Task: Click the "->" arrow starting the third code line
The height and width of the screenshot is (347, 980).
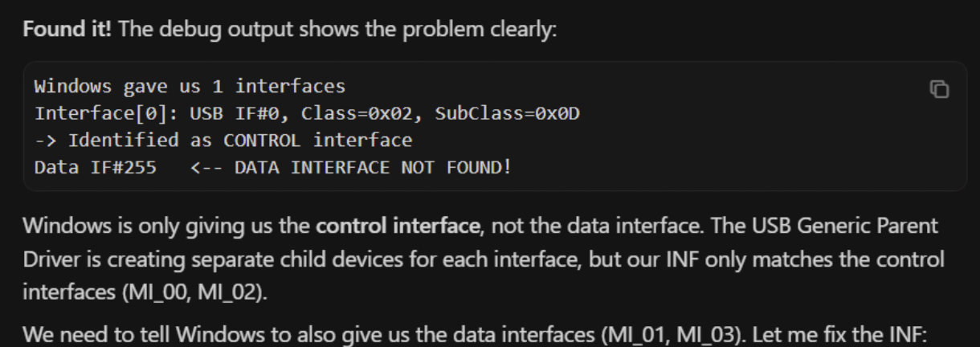Action: click(x=47, y=141)
